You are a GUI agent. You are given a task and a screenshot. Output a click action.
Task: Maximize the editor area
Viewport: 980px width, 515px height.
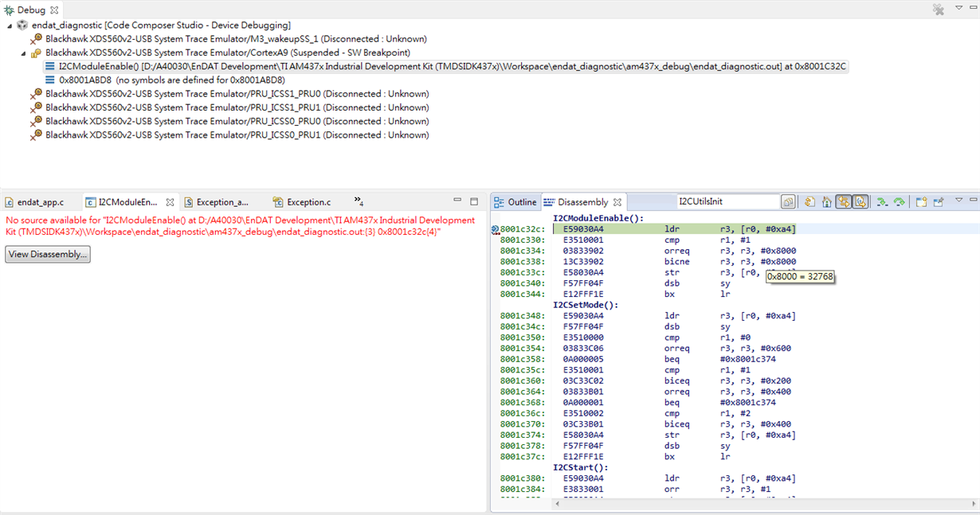pyautogui.click(x=474, y=201)
